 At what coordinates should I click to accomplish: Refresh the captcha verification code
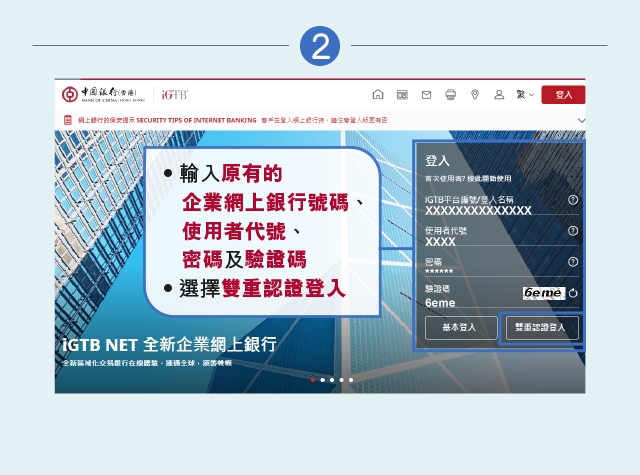(x=574, y=293)
